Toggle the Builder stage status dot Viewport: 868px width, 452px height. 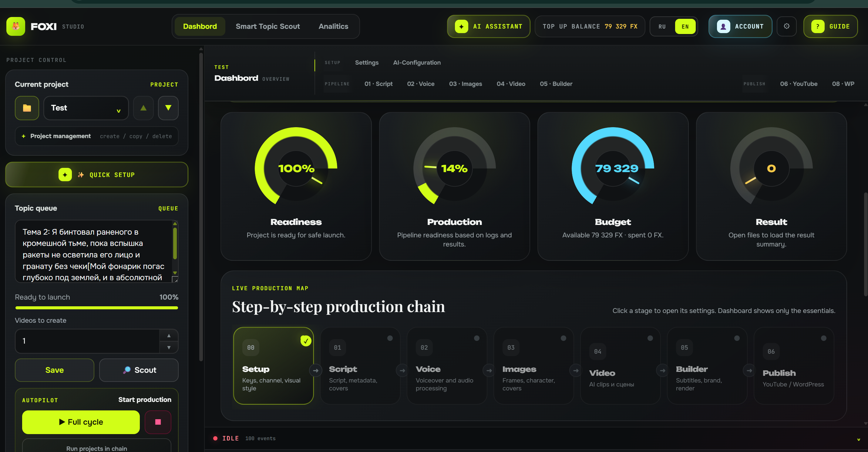click(x=737, y=338)
